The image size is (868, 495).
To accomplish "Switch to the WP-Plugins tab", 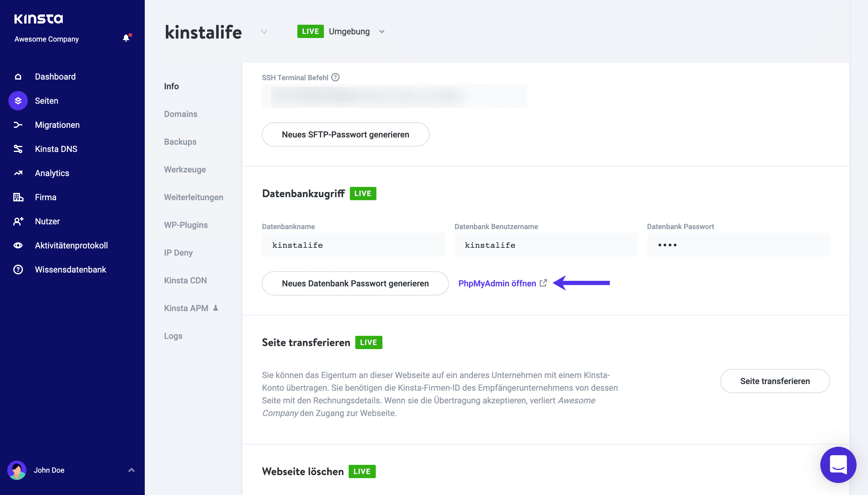I will point(186,225).
